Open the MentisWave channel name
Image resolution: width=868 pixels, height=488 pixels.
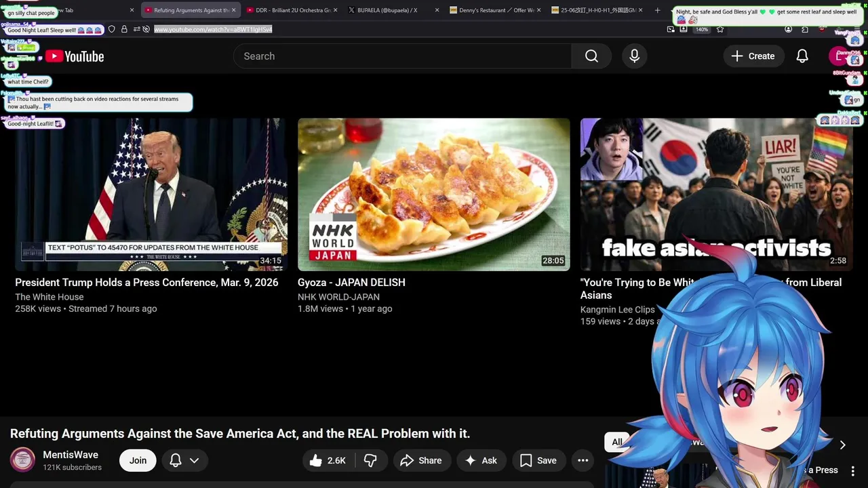[71, 455]
